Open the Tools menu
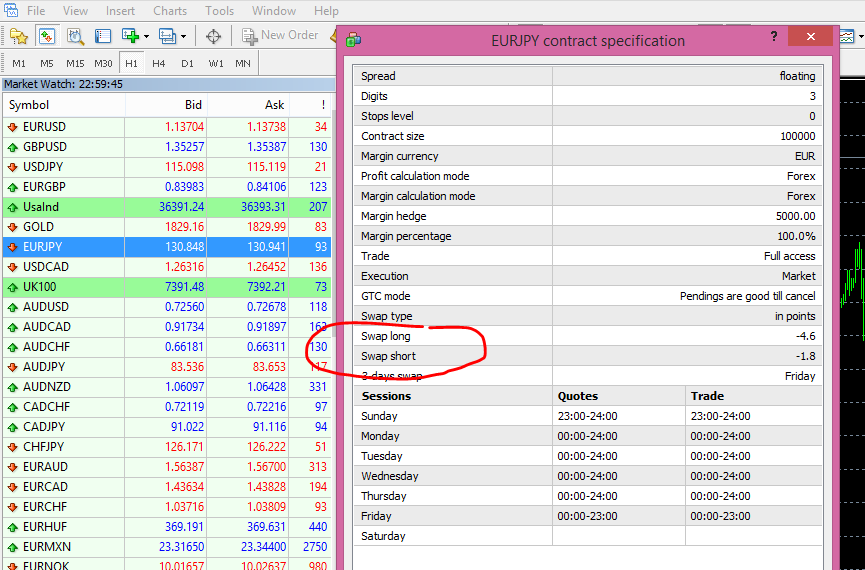The image size is (865, 570). pyautogui.click(x=220, y=10)
